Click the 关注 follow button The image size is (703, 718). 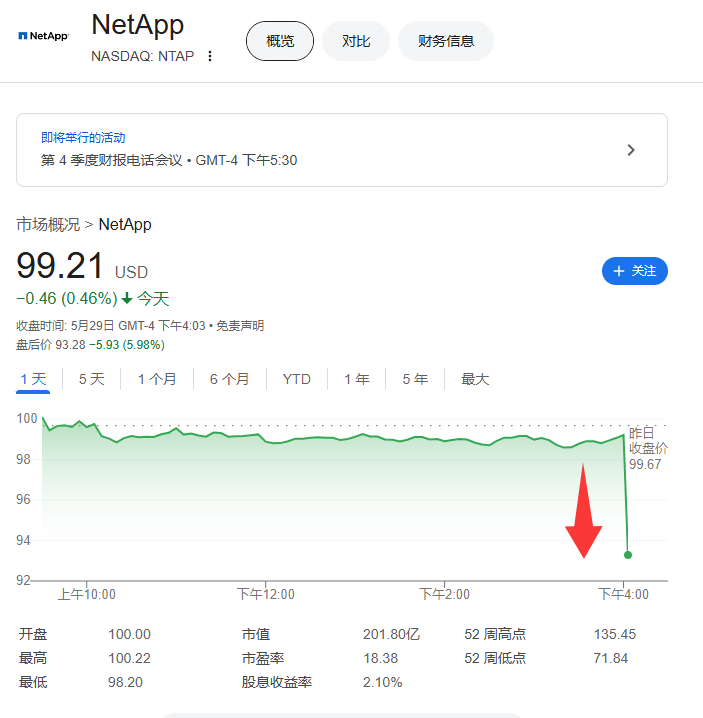click(635, 271)
